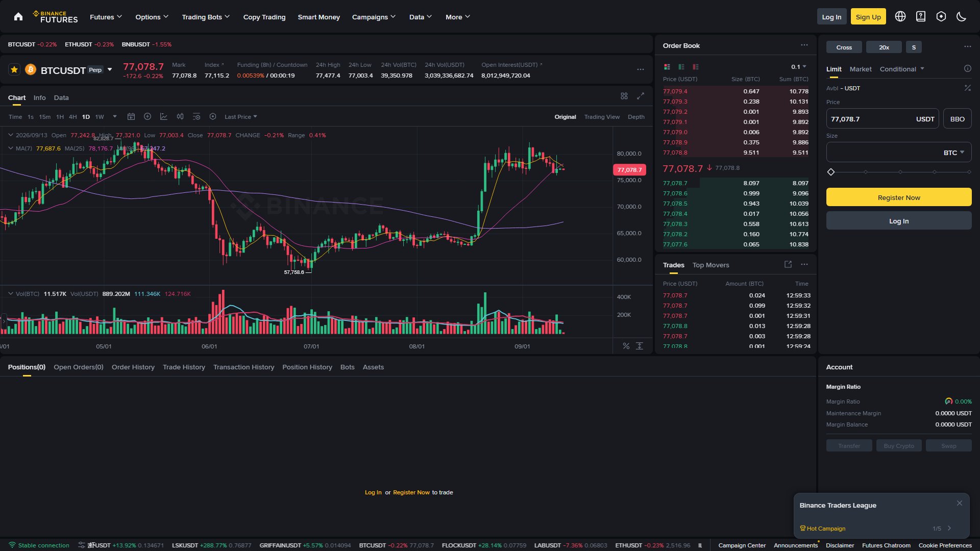The width and height of the screenshot is (980, 551).
Task: Click the Sign Up button in header
Action: (868, 17)
